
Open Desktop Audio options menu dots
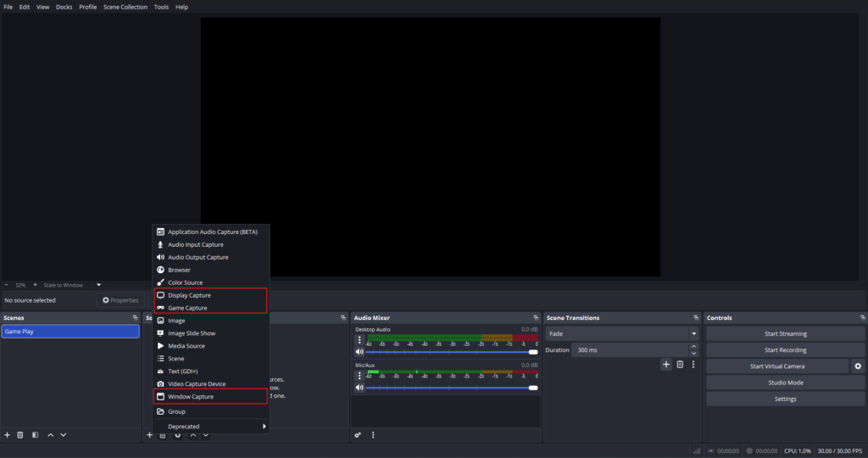point(359,340)
